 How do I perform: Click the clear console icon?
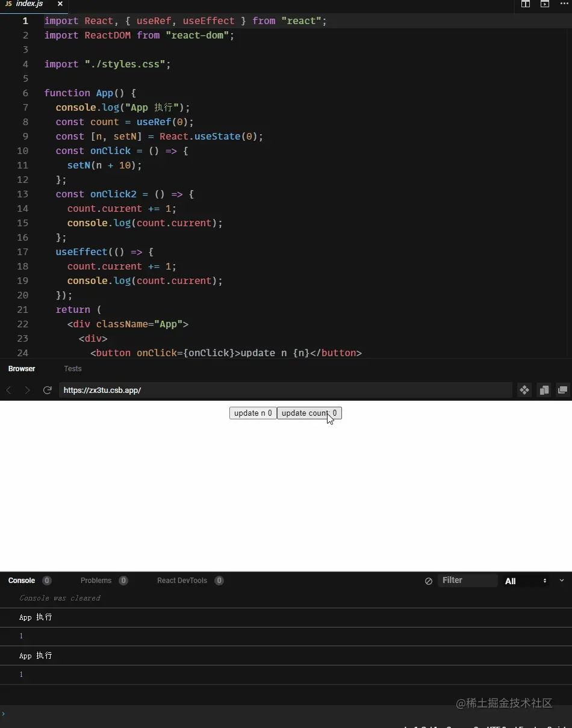coord(428,581)
